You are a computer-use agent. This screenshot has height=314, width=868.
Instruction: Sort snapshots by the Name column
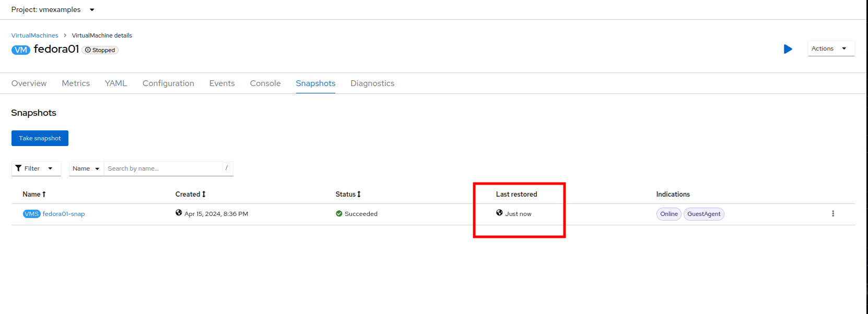click(x=34, y=194)
